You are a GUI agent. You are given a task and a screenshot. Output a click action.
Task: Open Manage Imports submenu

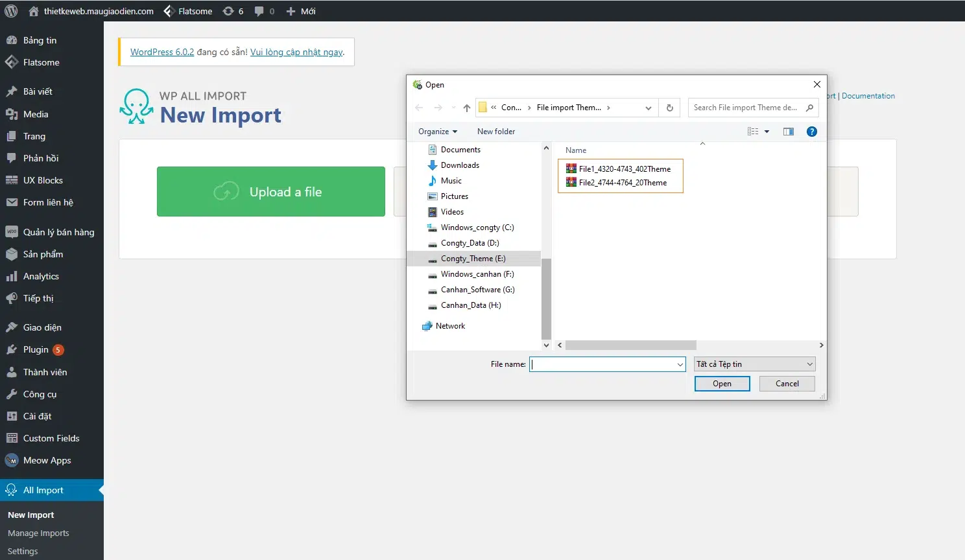pos(38,533)
